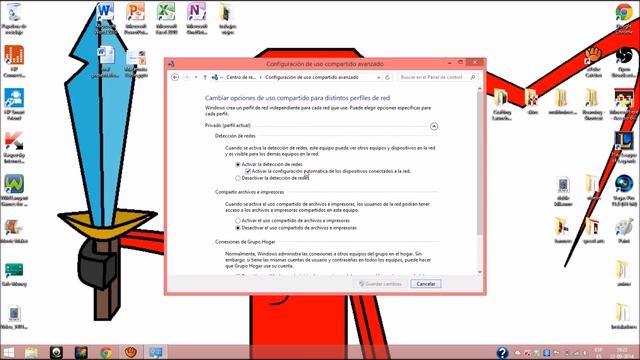Click the Cancelar button
Screen dimensions: 640x360
pyautogui.click(x=426, y=284)
